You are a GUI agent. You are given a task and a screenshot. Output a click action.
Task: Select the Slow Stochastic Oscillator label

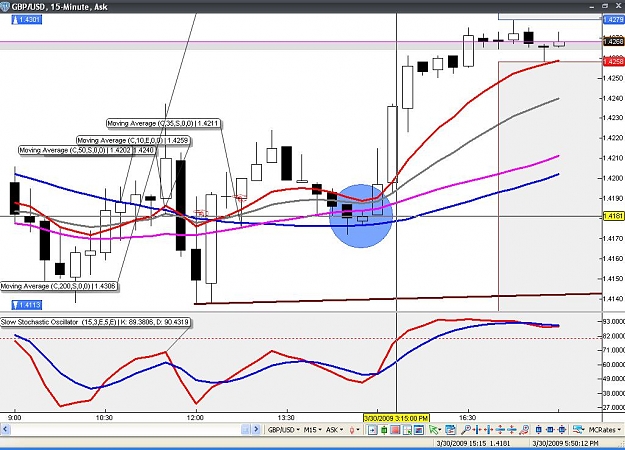click(x=95, y=322)
